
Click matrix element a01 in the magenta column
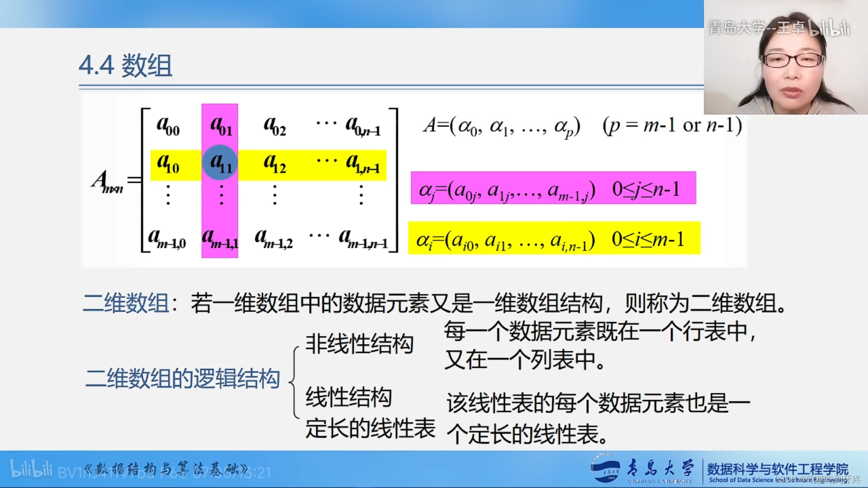coord(221,126)
